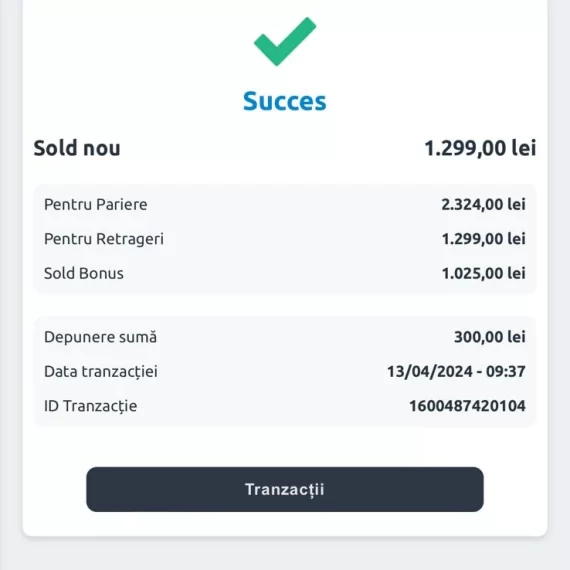The height and width of the screenshot is (570, 570).
Task: Select the 13/04/2024 - 09:37 transaction date
Action: tap(456, 372)
